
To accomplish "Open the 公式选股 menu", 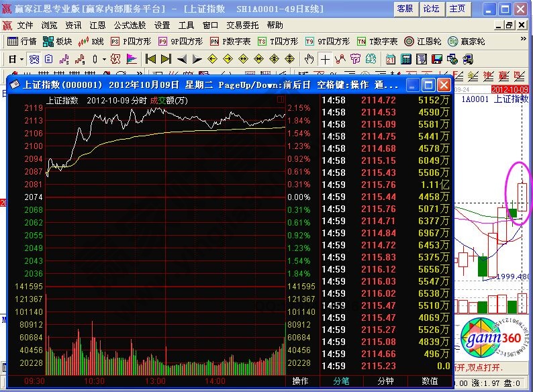I will pos(130,25).
